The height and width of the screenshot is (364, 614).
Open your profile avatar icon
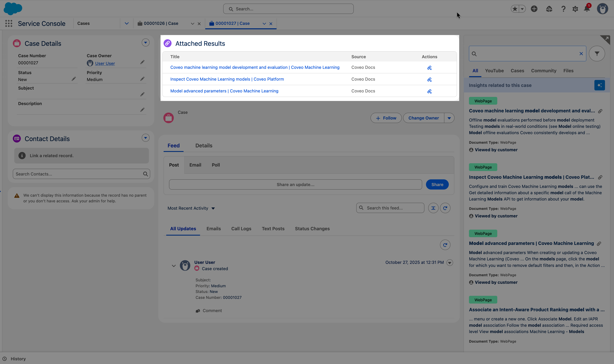(x=602, y=9)
